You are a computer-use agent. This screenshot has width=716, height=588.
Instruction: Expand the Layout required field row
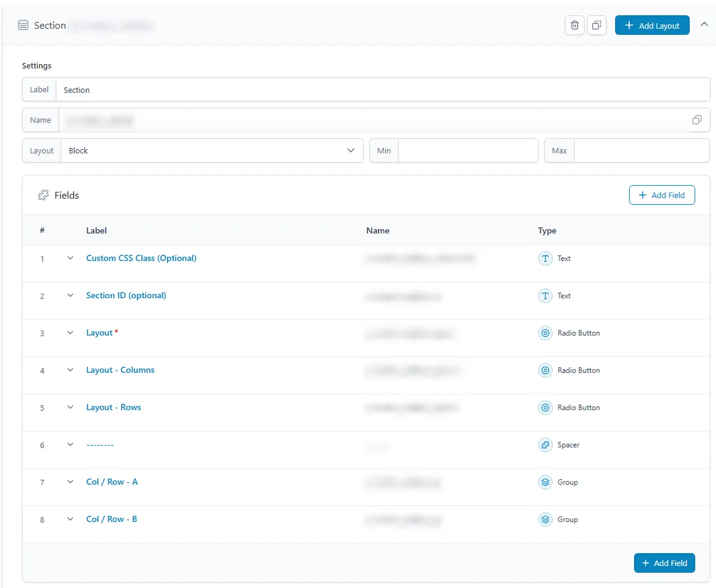point(70,333)
